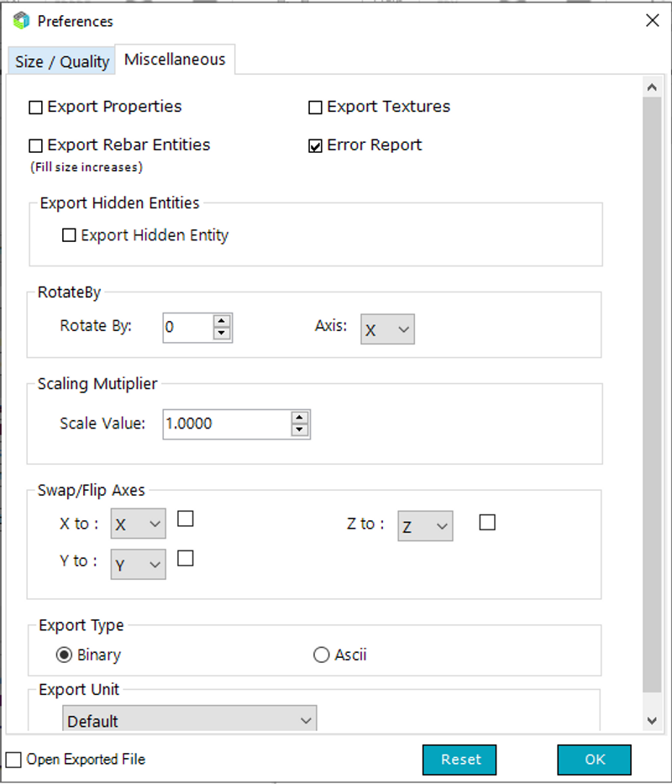Image resolution: width=672 pixels, height=784 pixels.
Task: Tick the flip checkbox beside X to
Action: pos(186,518)
